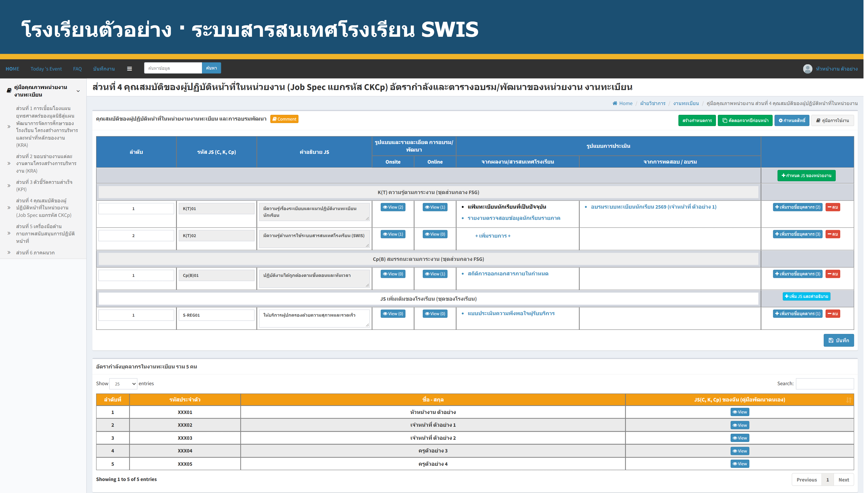Screen dimensions: 868x493
Task: Click Online View (1) for Cp(B)01
Action: [x=435, y=274]
